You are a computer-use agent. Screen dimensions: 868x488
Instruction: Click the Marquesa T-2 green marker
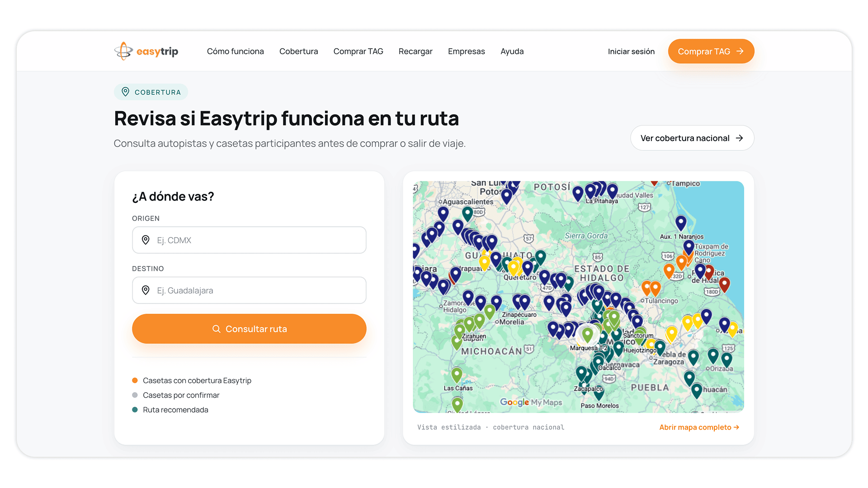click(587, 335)
